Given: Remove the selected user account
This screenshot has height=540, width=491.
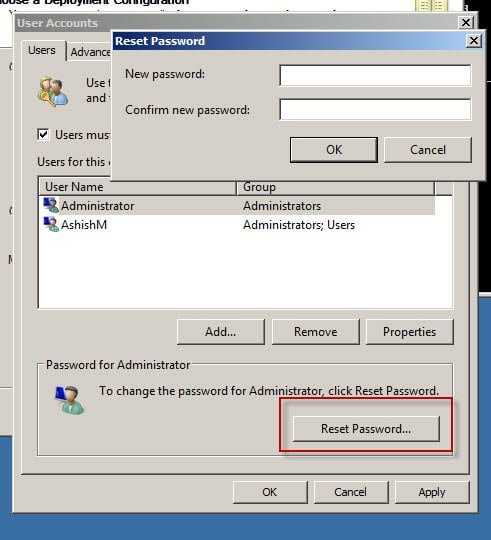Looking at the screenshot, I should (x=315, y=332).
